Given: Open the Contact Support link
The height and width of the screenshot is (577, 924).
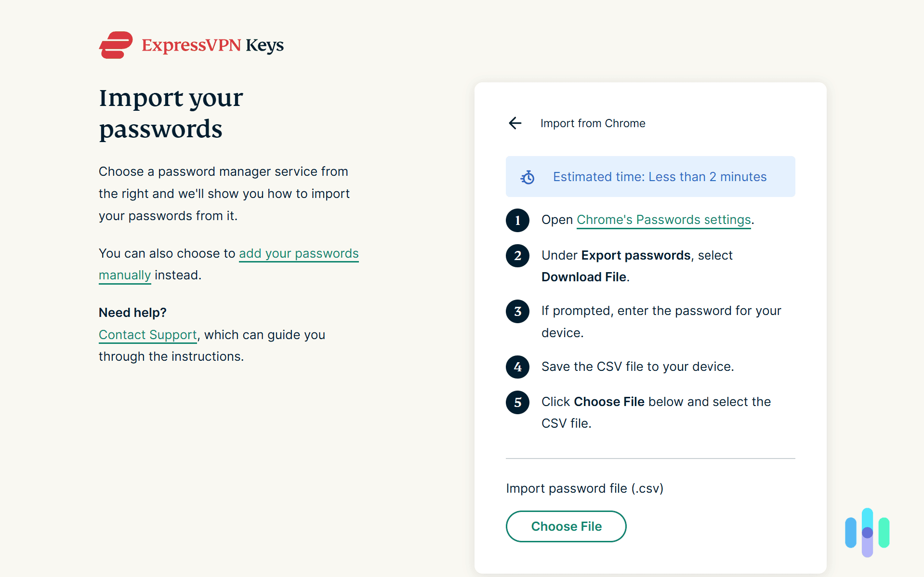Looking at the screenshot, I should [147, 334].
